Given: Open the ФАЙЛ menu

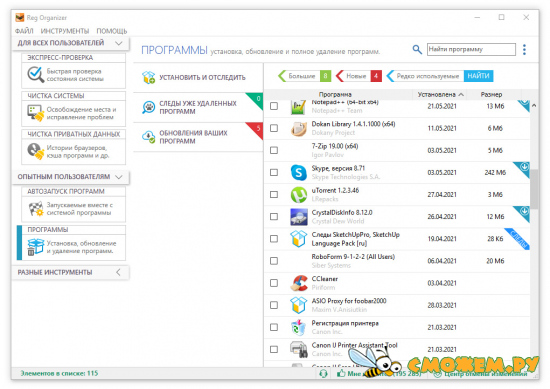Looking at the screenshot, I should tap(24, 31).
